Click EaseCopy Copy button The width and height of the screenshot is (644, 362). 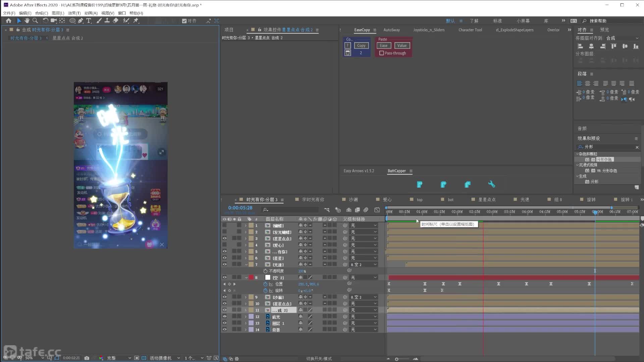[x=361, y=46]
